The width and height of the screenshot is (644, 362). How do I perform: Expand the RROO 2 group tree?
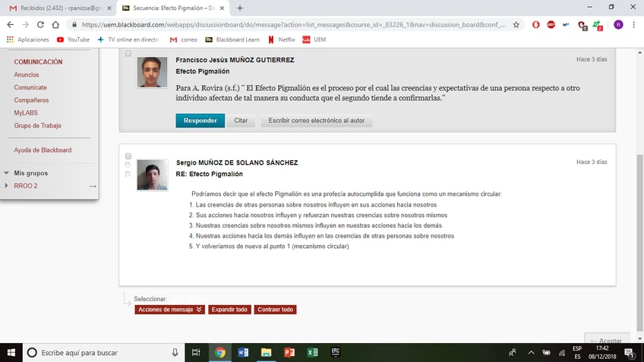point(7,186)
